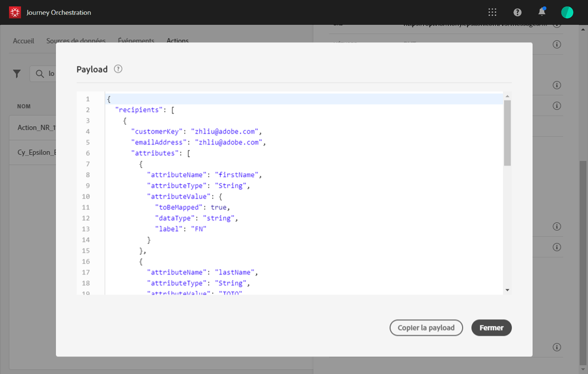Viewport: 588px width, 374px height.
Task: Click the Fermer button
Action: [x=491, y=327]
